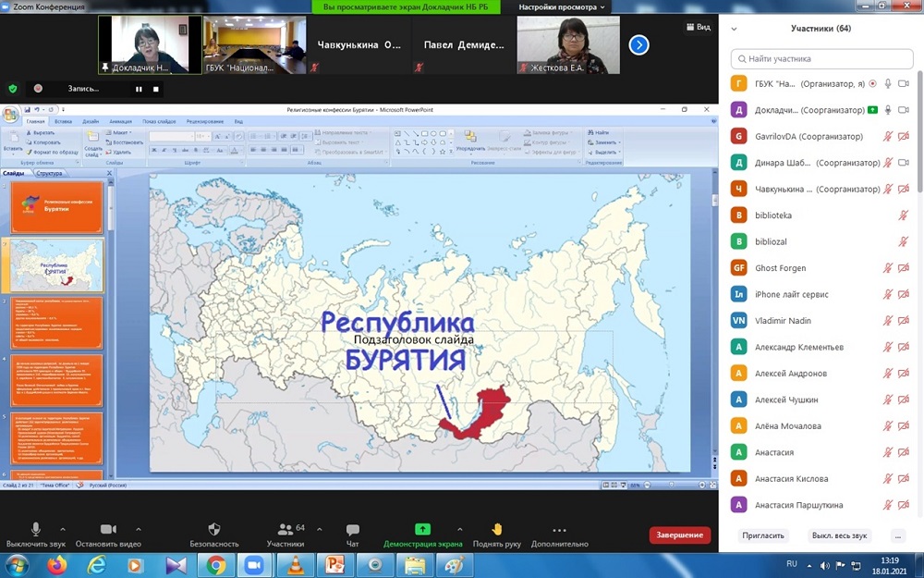This screenshot has width=924, height=578.
Task: Click the three-dots button beside Выкл. весь звук
Action: 898,535
